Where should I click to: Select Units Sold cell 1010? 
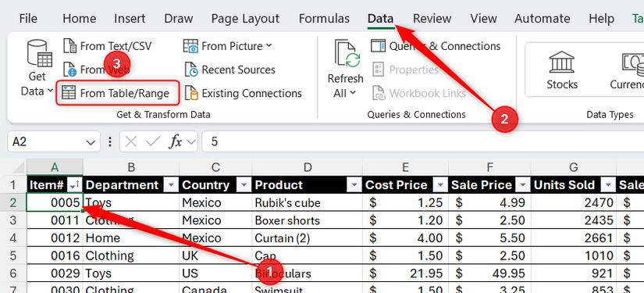click(574, 255)
